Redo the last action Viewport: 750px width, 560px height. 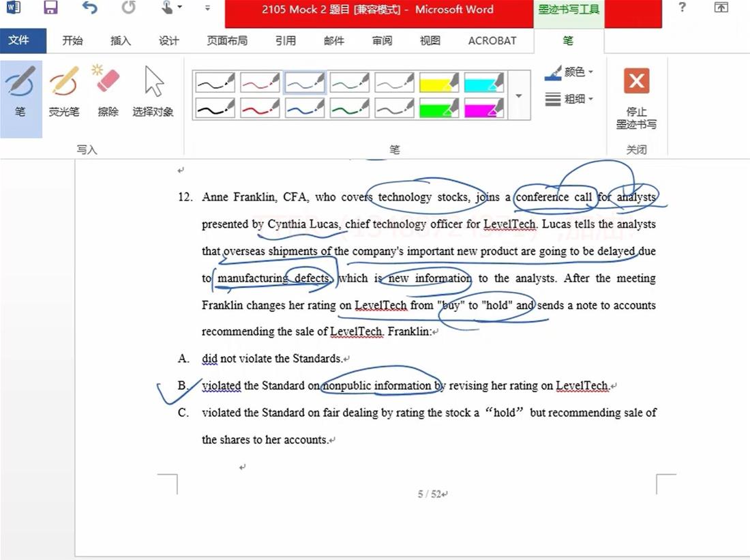128,8
